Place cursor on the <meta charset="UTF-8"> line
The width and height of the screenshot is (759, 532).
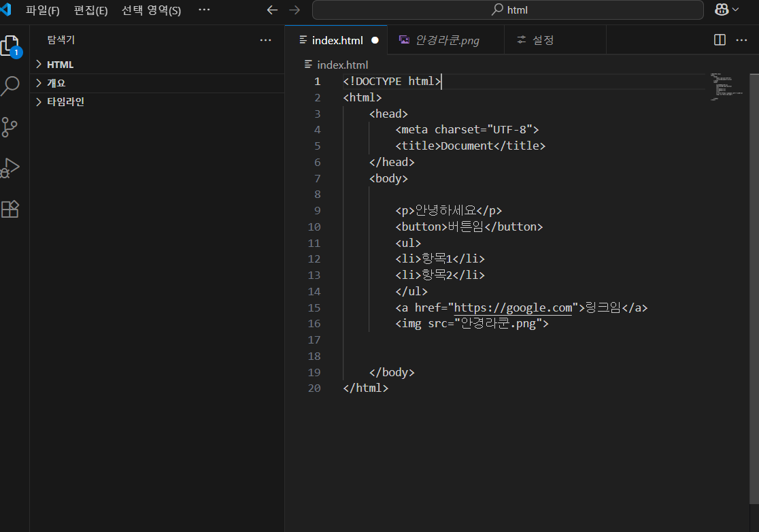467,130
